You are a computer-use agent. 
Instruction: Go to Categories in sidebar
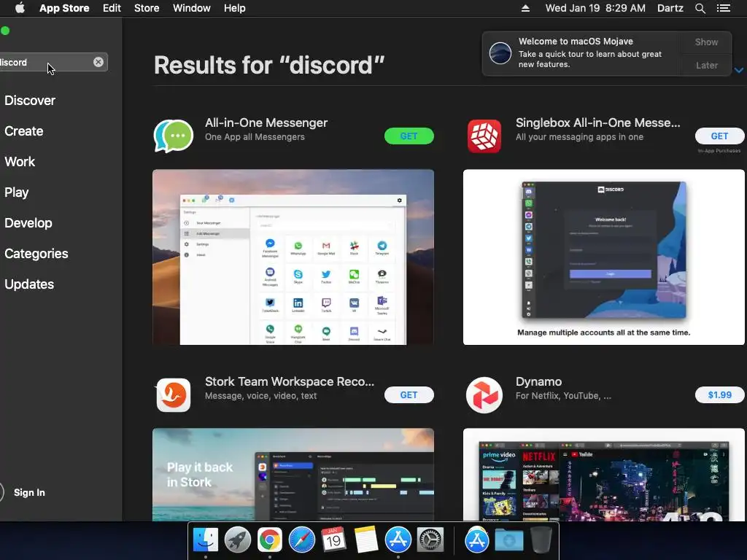pos(36,253)
